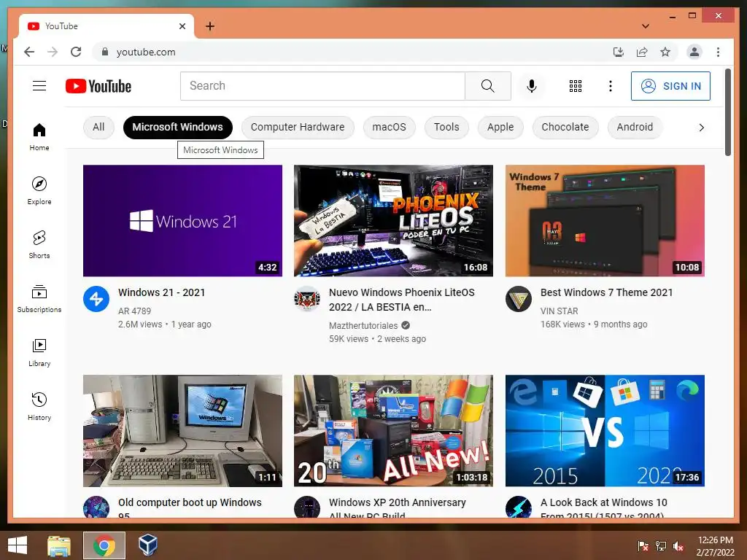
Task: Click the network tray icon
Action: pos(661,546)
